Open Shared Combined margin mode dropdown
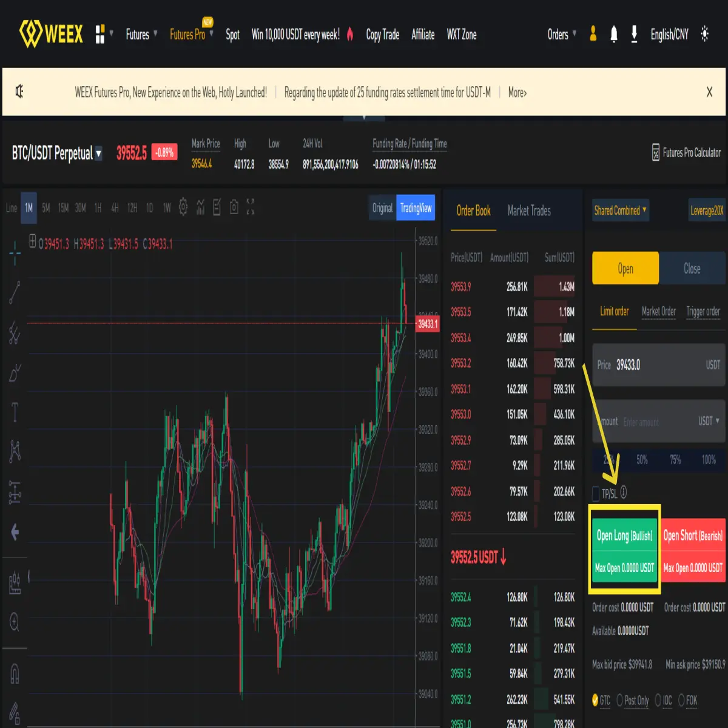 click(620, 211)
